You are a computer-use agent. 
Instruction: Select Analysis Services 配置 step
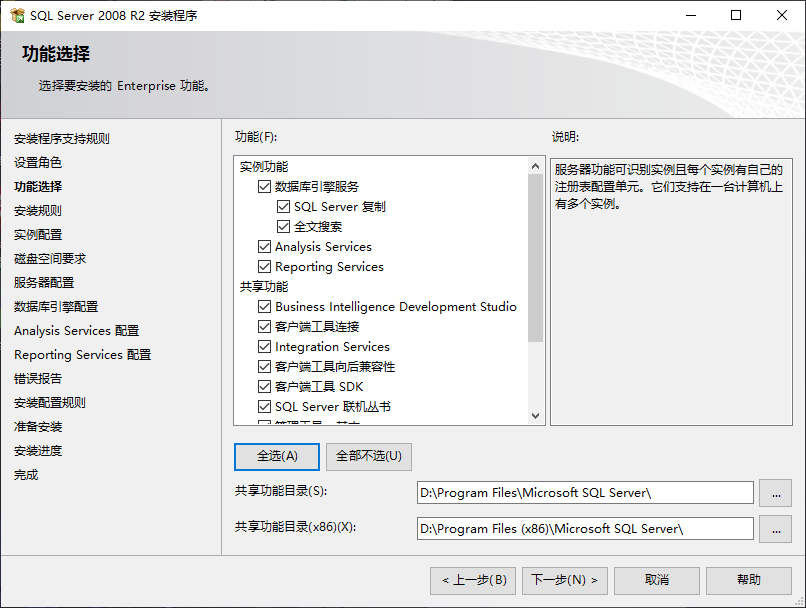tap(77, 330)
